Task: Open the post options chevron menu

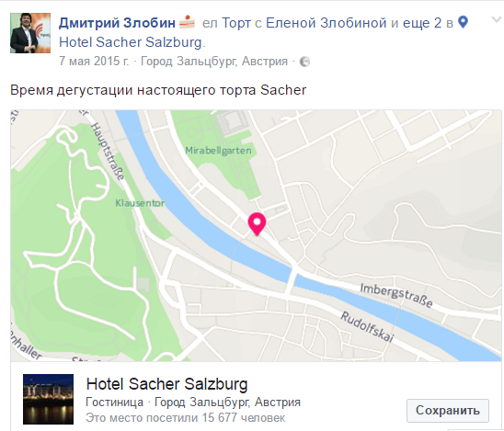Action: (x=497, y=20)
